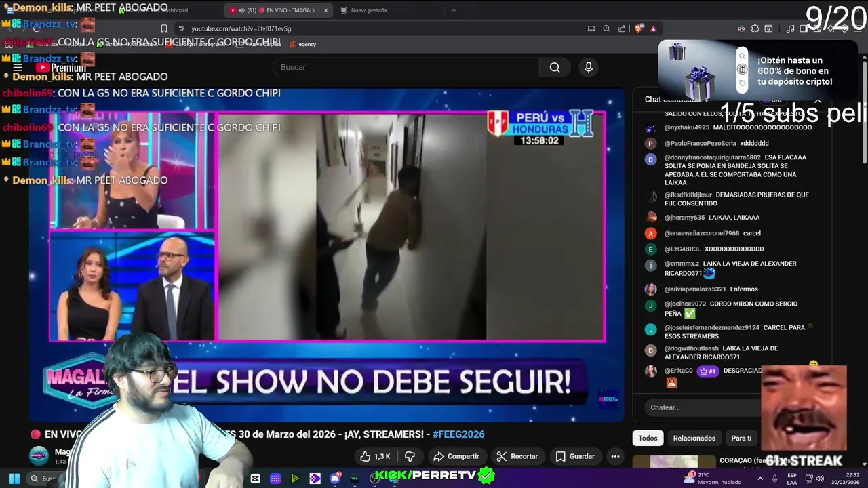Share this page via address bar icon
Image resolution: width=868 pixels, height=488 pixels.
pos(622,28)
